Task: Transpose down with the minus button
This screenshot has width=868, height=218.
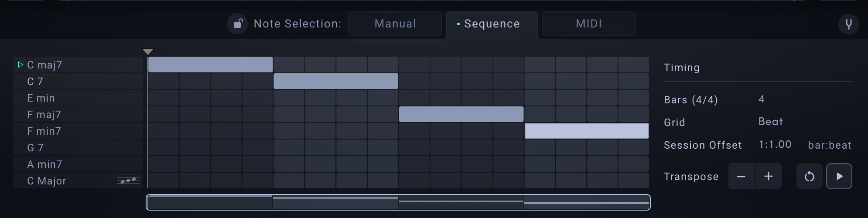Action: tap(741, 177)
